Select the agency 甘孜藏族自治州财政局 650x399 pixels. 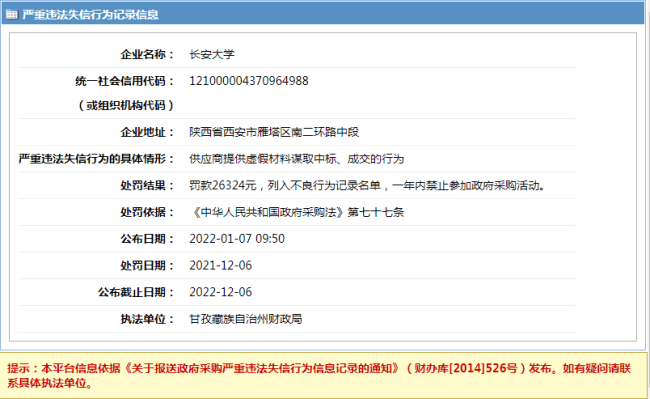click(x=246, y=319)
